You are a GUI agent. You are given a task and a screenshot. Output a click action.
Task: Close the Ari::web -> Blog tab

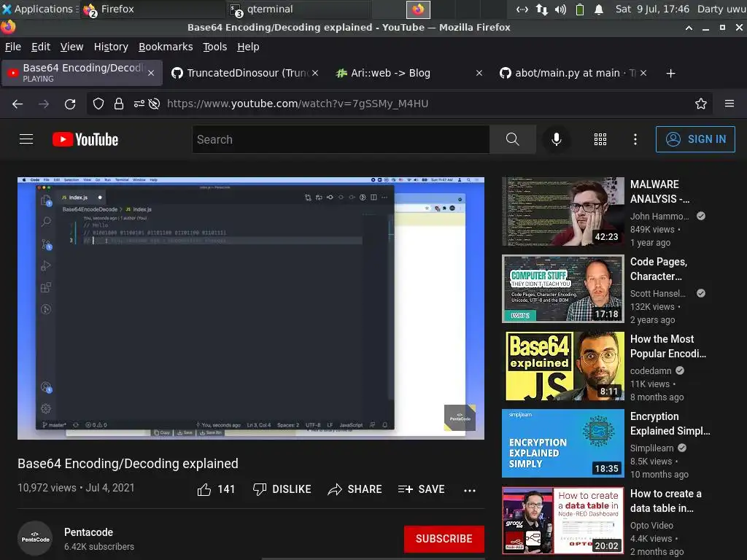pyautogui.click(x=479, y=73)
